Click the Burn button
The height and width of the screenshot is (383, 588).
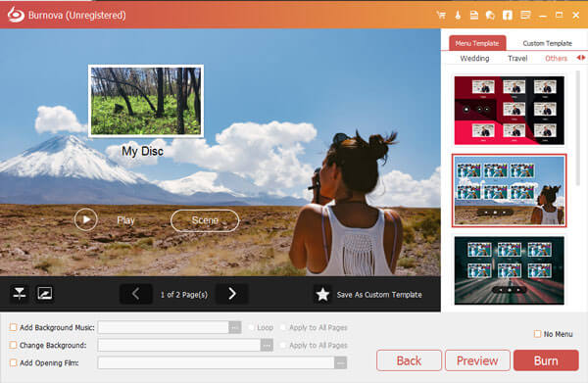click(x=546, y=360)
